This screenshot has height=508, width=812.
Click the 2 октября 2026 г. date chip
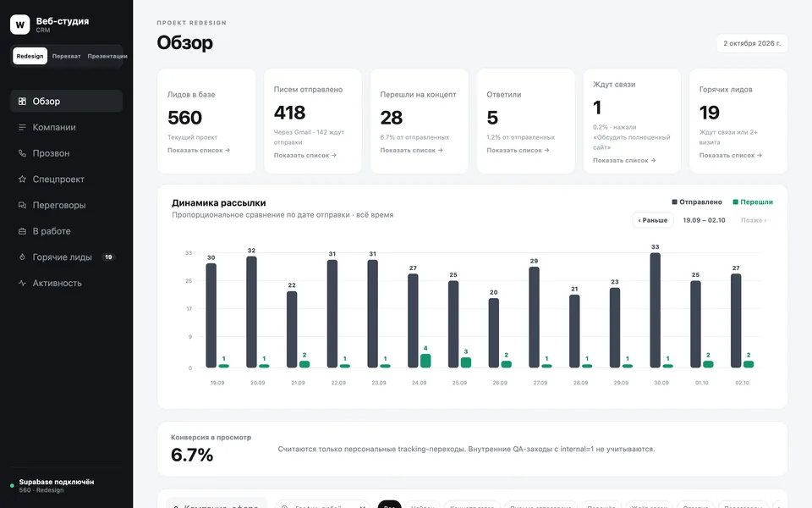[x=752, y=43]
